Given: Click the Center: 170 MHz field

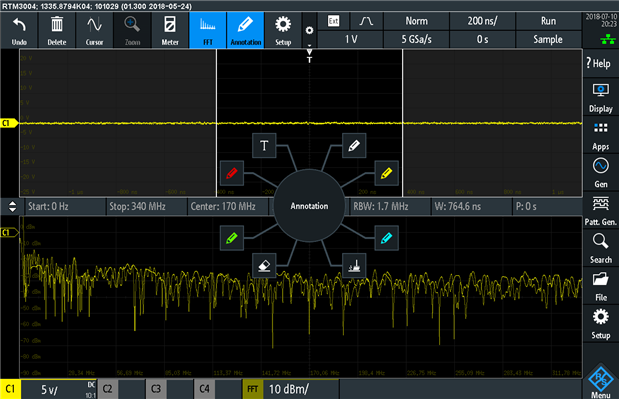Looking at the screenshot, I should click(228, 206).
